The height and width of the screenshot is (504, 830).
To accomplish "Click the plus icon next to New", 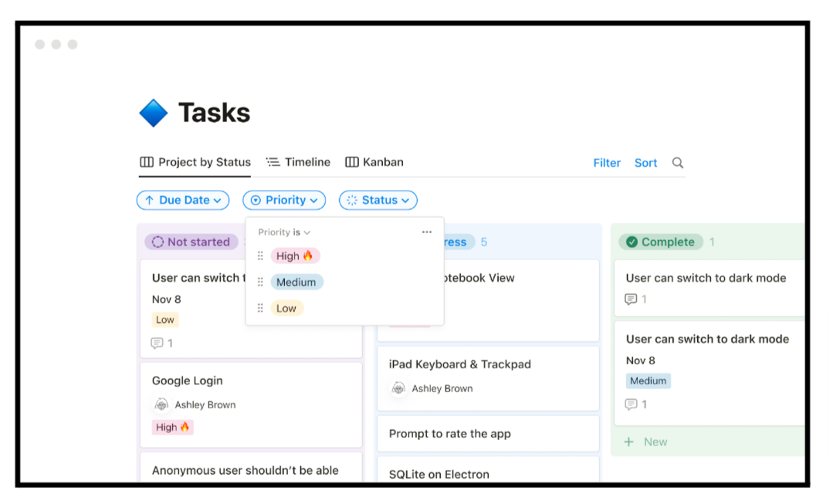I will coord(628,442).
